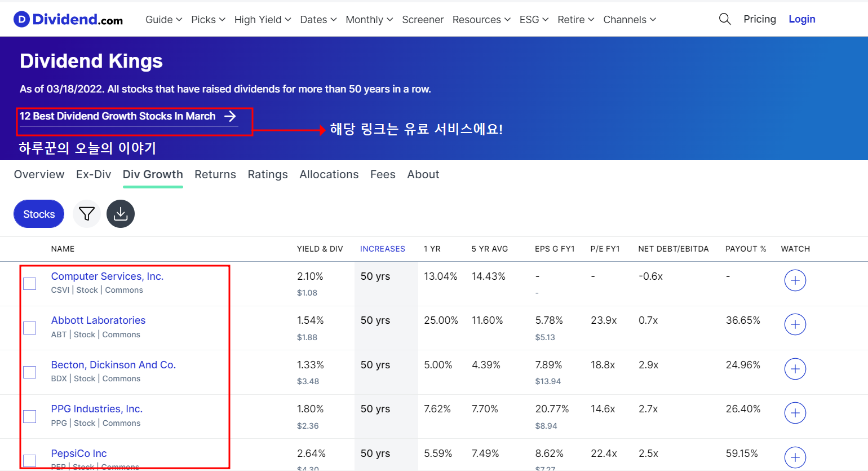Switch to the Overview tab

[x=39, y=174]
